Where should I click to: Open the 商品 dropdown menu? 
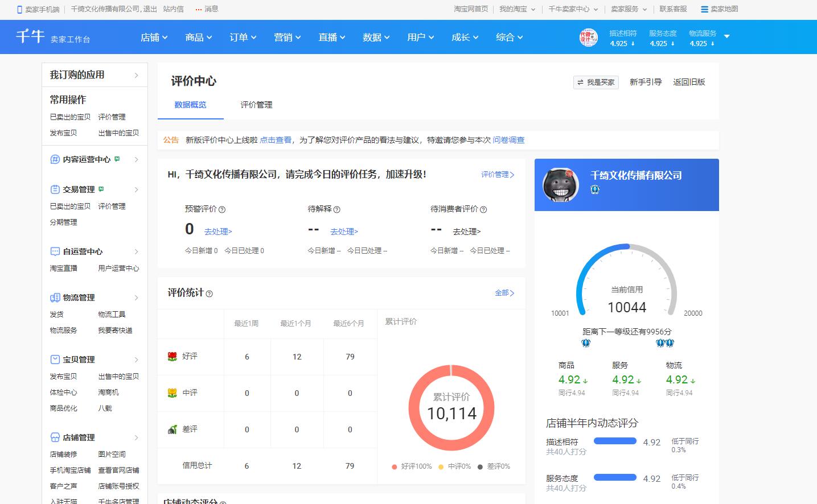click(x=198, y=38)
